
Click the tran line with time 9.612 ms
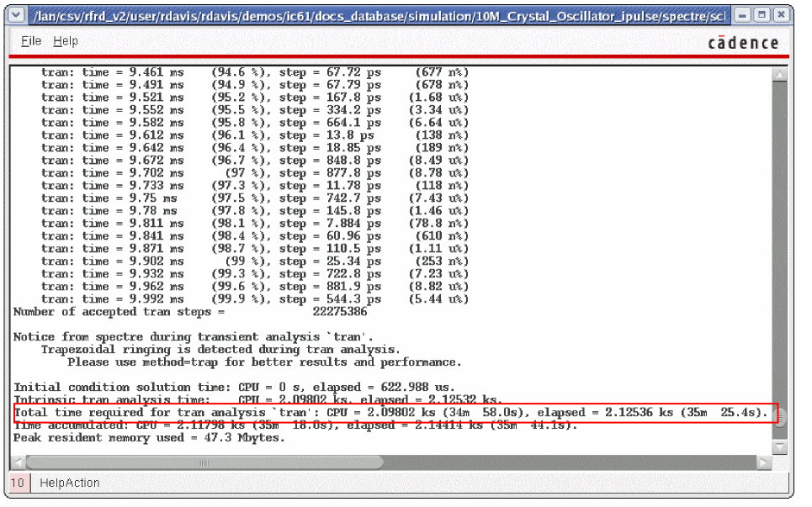click(255, 135)
